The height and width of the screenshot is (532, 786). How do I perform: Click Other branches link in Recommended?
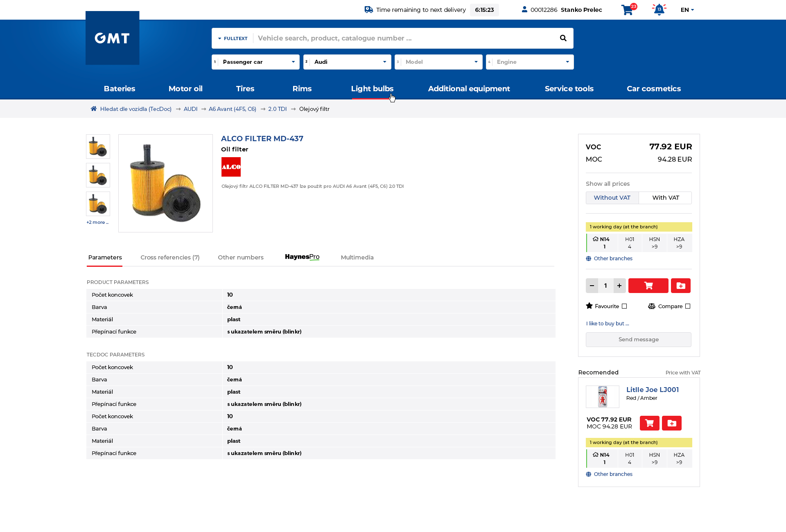[613, 474]
